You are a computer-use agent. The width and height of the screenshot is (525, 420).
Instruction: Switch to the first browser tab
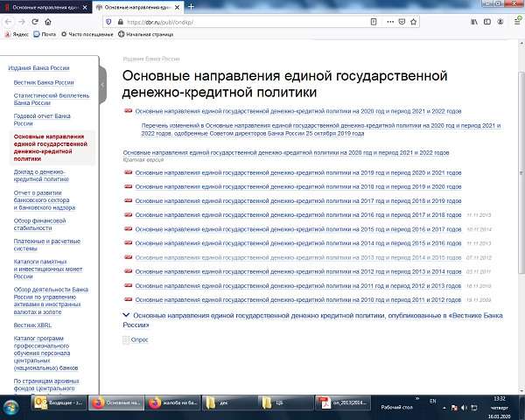(45, 7)
